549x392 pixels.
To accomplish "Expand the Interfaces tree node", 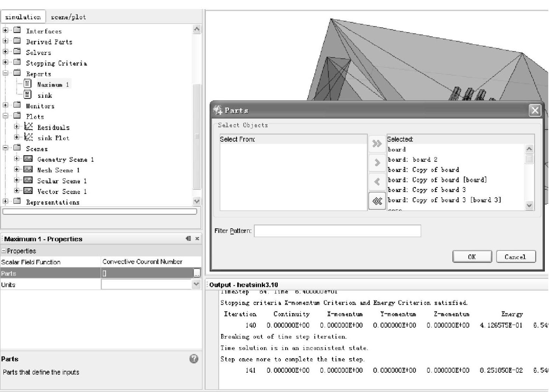I will [x=5, y=30].
